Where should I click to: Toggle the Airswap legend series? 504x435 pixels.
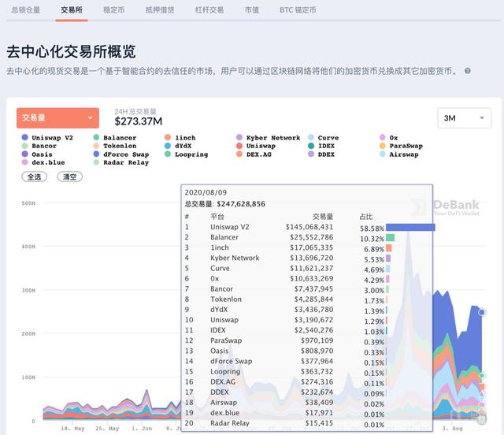coord(399,154)
